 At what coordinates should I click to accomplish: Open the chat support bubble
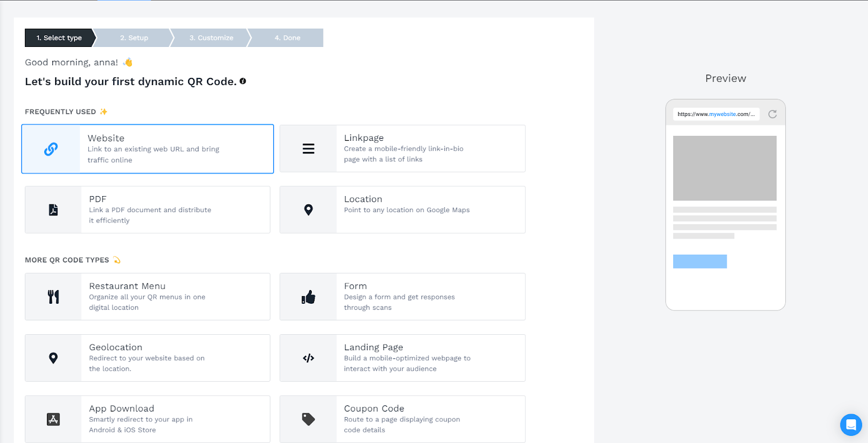[x=851, y=425]
